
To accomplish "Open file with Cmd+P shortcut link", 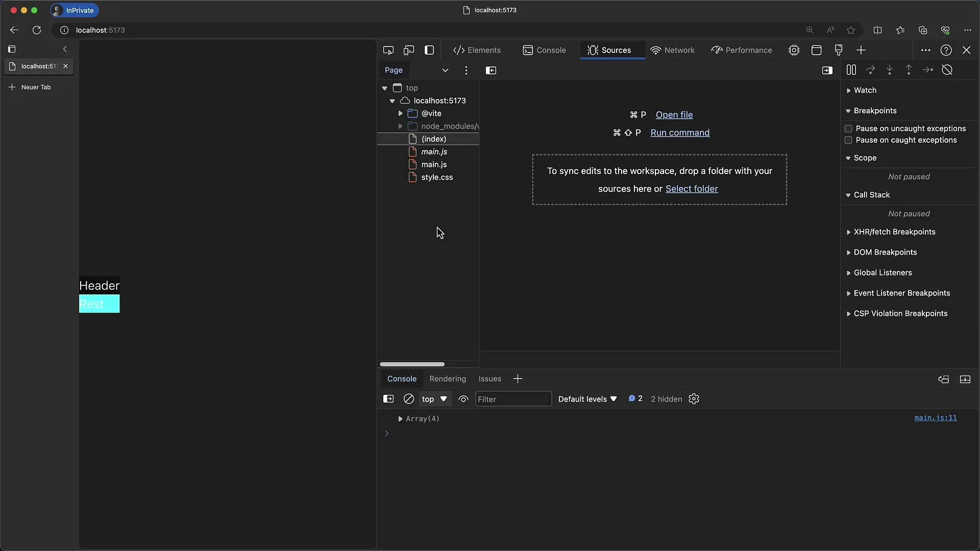I will 674,114.
